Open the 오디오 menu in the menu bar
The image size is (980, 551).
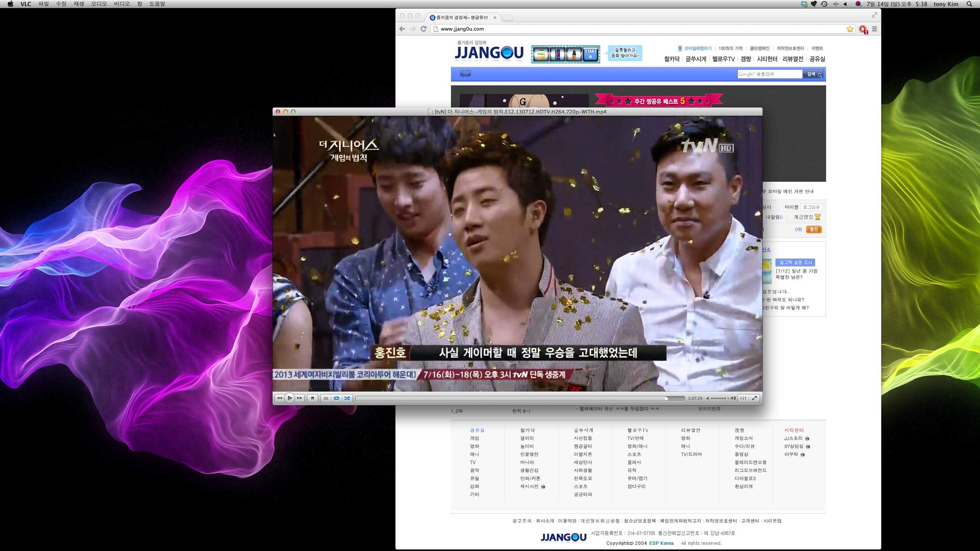tap(99, 4)
